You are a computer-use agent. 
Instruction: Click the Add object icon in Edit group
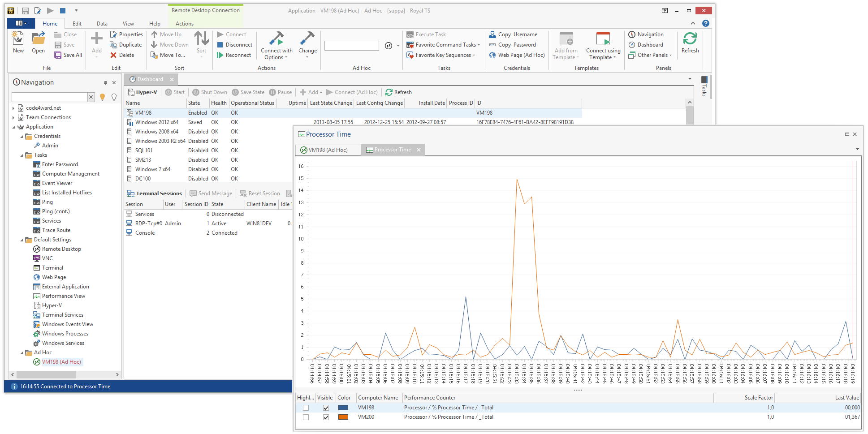pos(96,39)
